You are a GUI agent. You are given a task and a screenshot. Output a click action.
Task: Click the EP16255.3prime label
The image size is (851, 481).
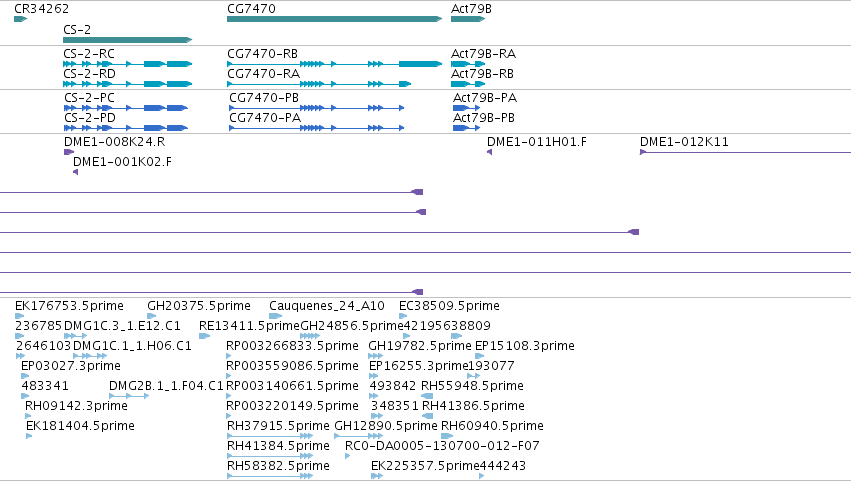point(418,366)
